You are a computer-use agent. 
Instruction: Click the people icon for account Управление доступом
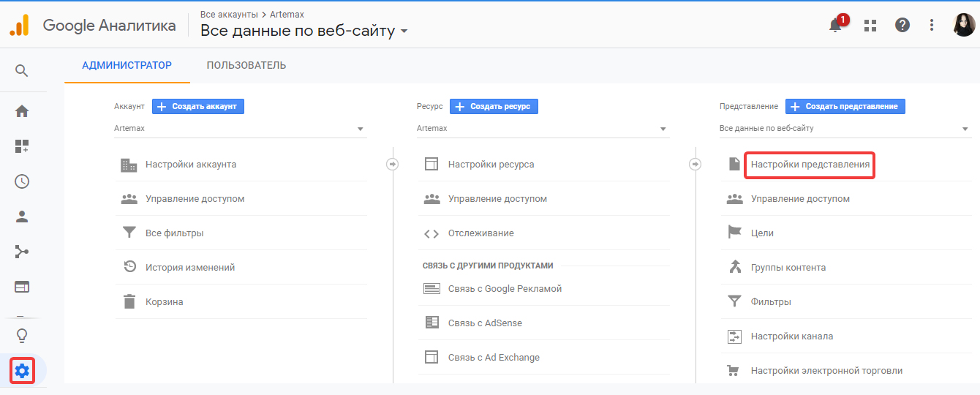(x=129, y=198)
